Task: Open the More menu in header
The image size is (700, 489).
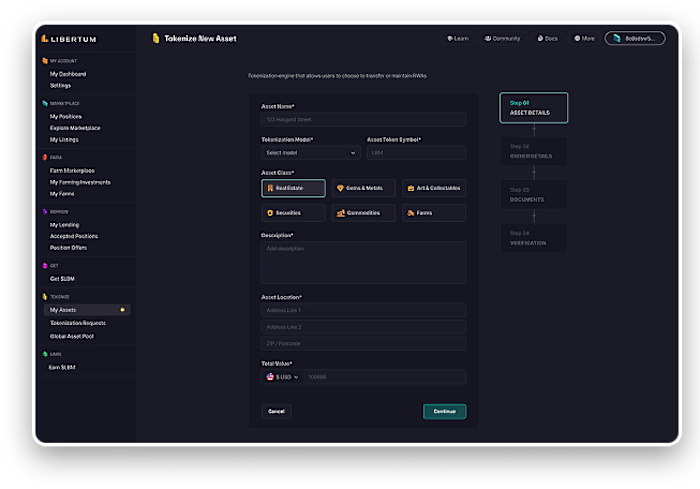Action: pyautogui.click(x=584, y=38)
